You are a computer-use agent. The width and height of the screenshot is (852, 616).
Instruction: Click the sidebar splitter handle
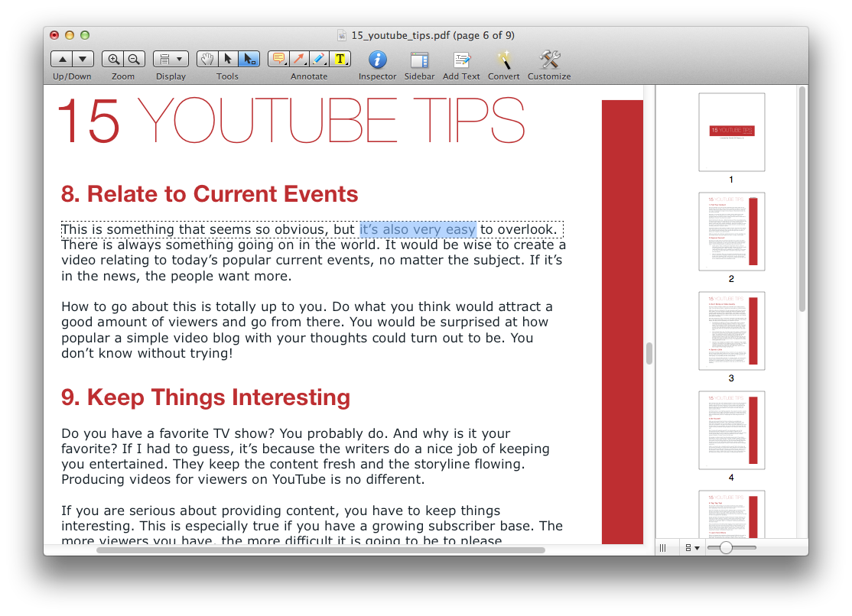649,353
